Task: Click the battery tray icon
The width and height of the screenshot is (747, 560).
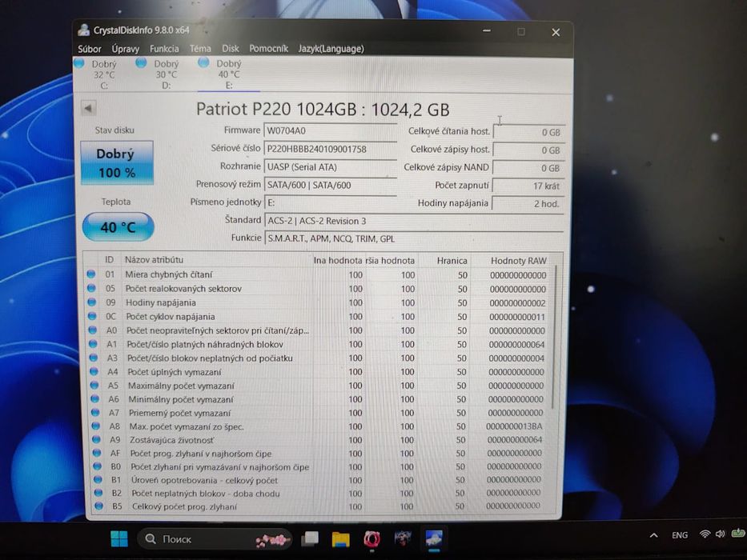Action: click(738, 532)
